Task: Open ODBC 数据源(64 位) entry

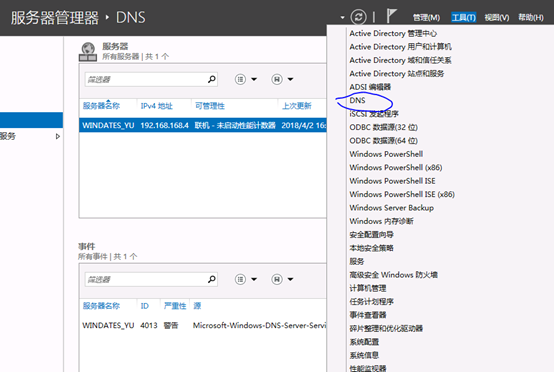Action: [383, 141]
